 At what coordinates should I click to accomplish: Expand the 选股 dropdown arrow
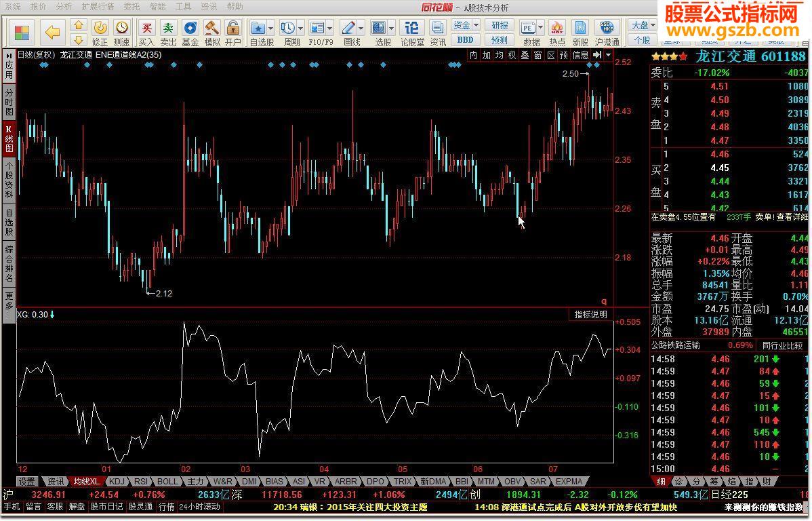(392, 28)
